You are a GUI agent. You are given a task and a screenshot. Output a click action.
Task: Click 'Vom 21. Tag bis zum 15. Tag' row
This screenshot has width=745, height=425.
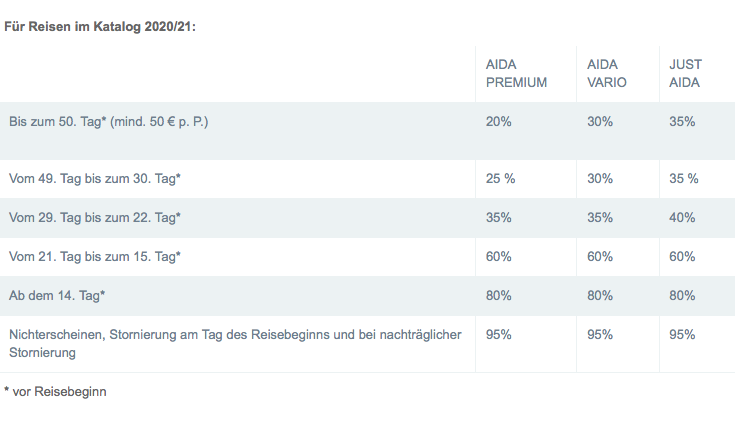[x=94, y=256]
